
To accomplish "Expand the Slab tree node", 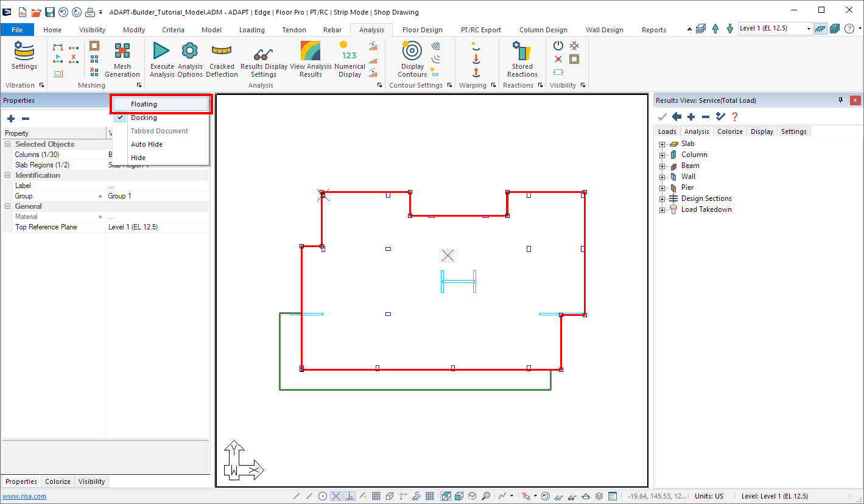I will click(662, 144).
